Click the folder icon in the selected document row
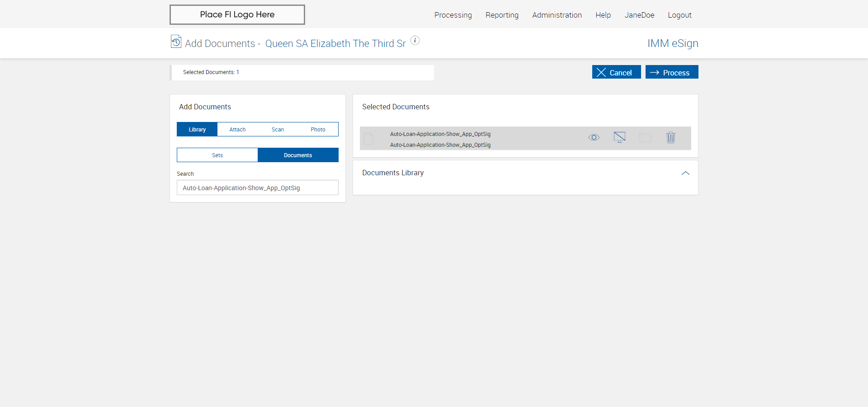Viewport: 868px width, 407px height. [645, 138]
